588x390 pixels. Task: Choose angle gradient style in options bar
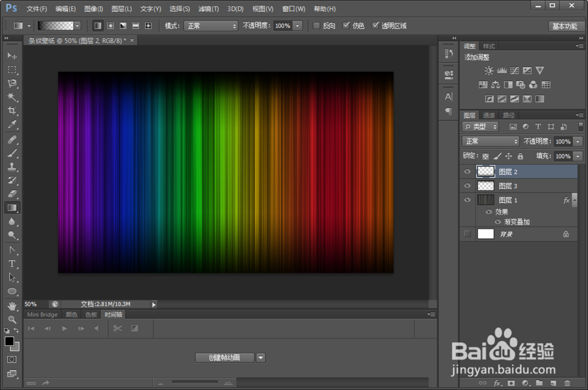pyautogui.click(x=123, y=25)
